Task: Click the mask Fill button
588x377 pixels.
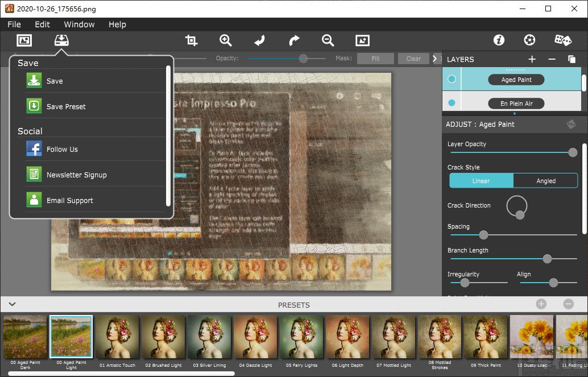Action: 375,59
